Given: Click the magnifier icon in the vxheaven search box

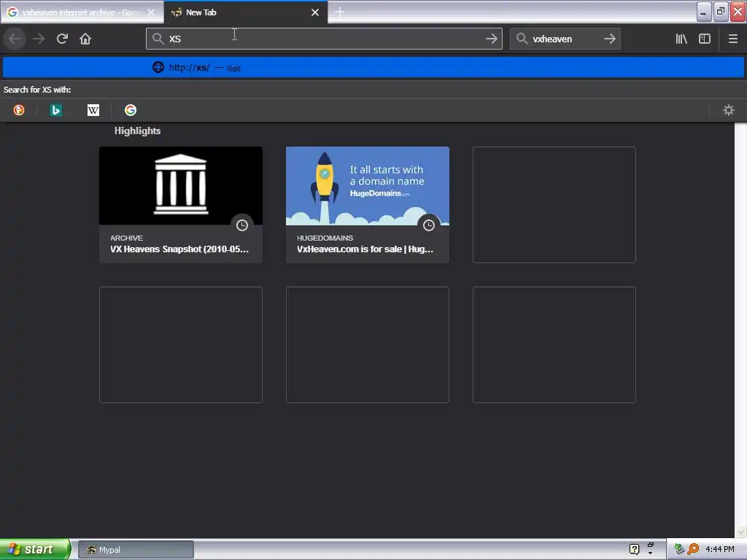Looking at the screenshot, I should click(522, 39).
